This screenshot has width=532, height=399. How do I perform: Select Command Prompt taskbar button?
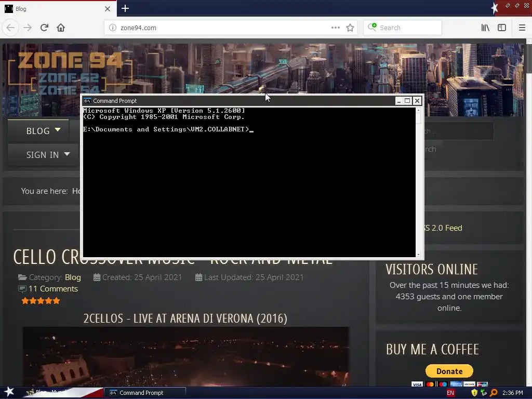(145, 393)
